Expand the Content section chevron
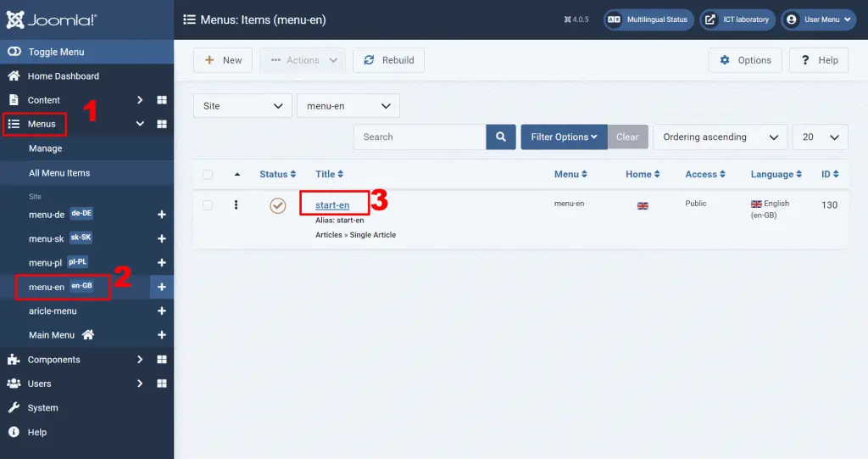The image size is (868, 459). click(x=140, y=100)
